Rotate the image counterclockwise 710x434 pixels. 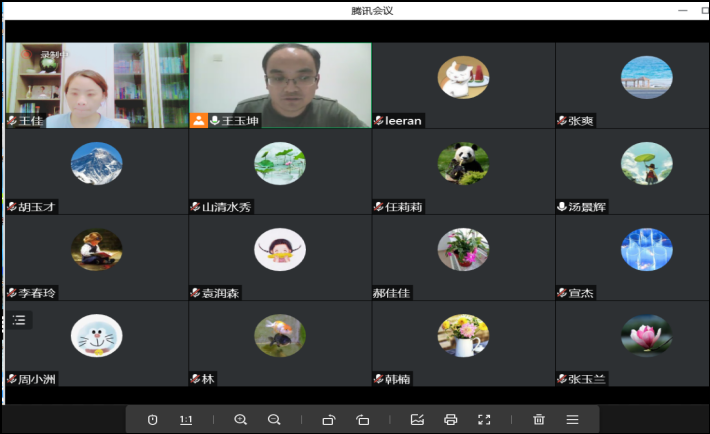point(362,420)
